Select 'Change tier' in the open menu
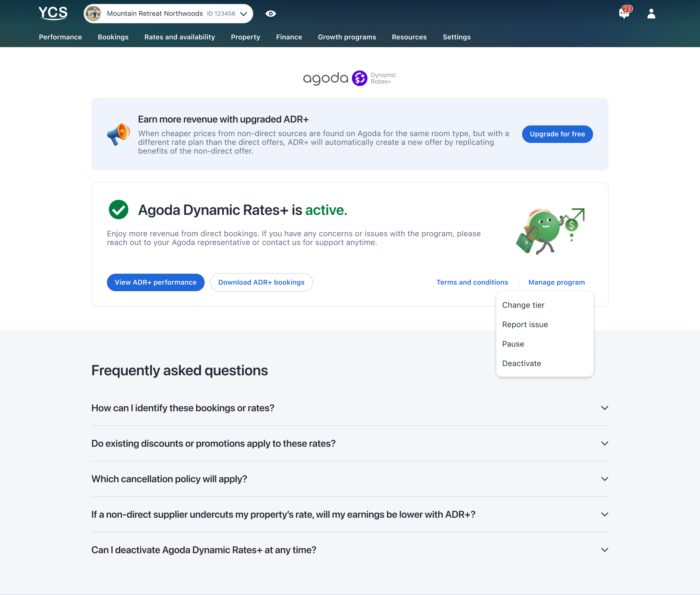 click(523, 305)
